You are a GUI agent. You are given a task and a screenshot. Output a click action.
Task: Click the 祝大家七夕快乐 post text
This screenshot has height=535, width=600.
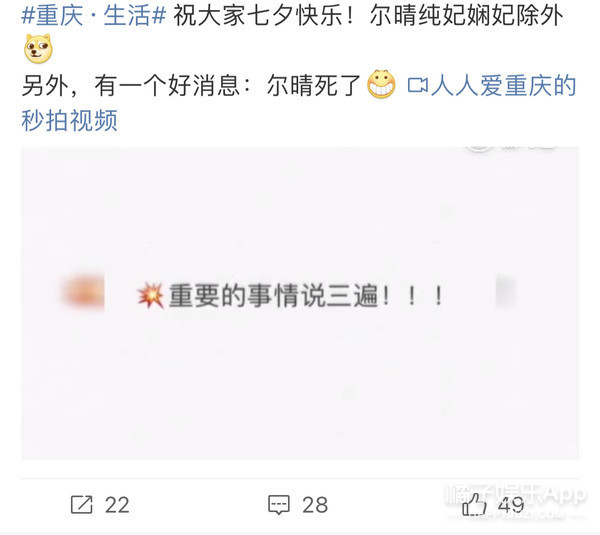pyautogui.click(x=264, y=16)
